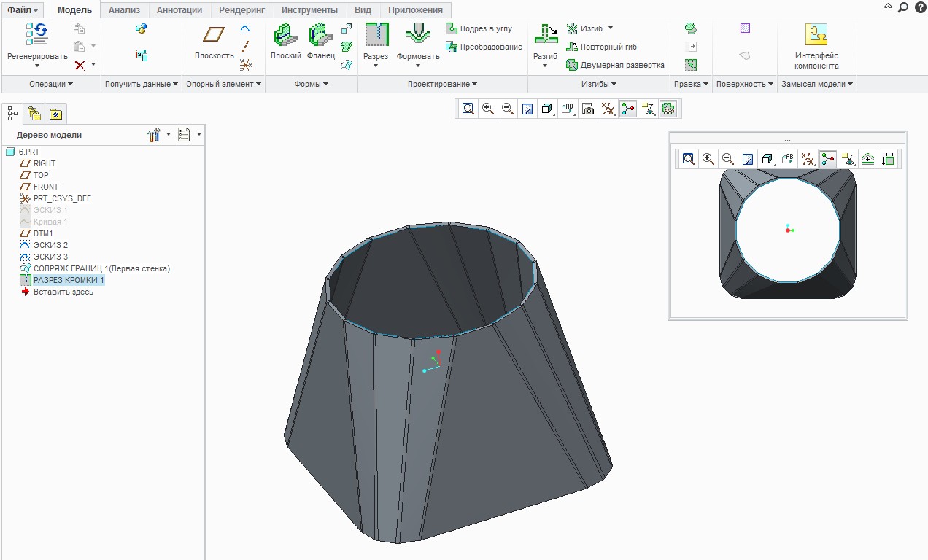Switch to the Аннотации tab

(x=180, y=10)
